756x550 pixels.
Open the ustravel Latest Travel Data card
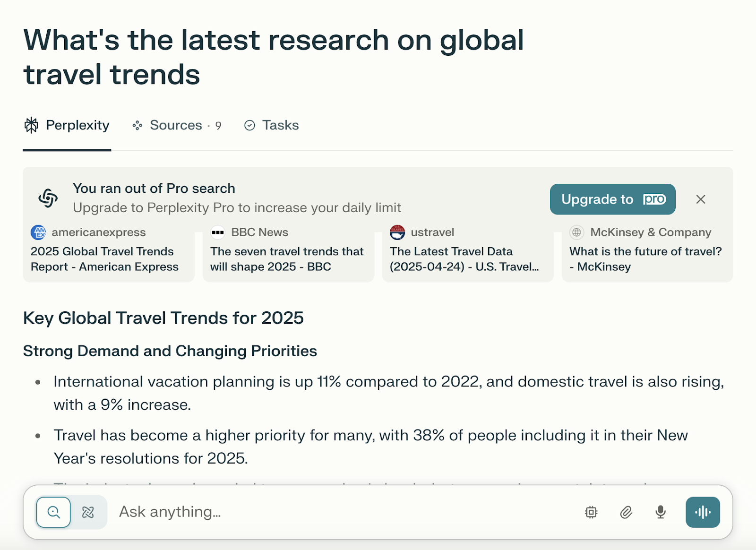point(468,253)
